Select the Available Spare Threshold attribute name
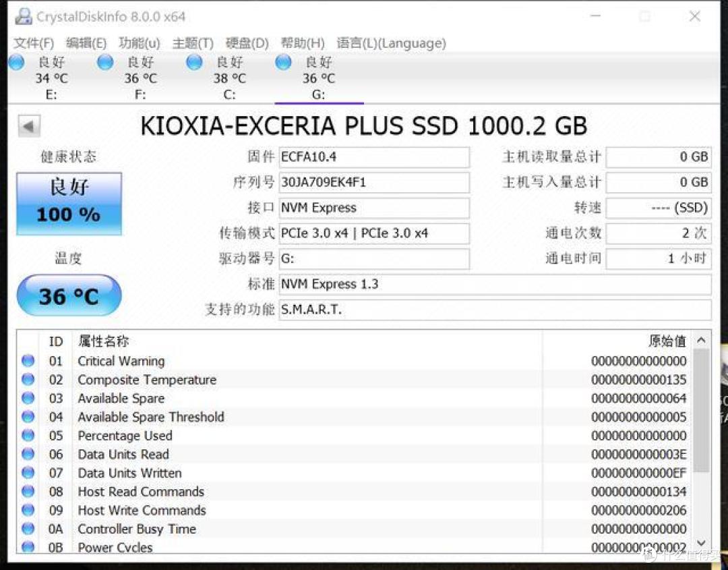Viewport: 728px width, 570px height. (x=151, y=417)
